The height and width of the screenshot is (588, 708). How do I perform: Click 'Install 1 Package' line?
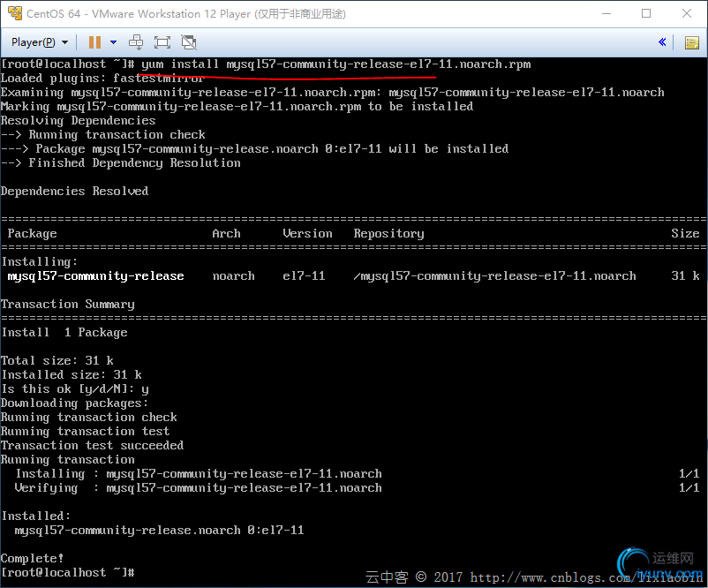(64, 332)
